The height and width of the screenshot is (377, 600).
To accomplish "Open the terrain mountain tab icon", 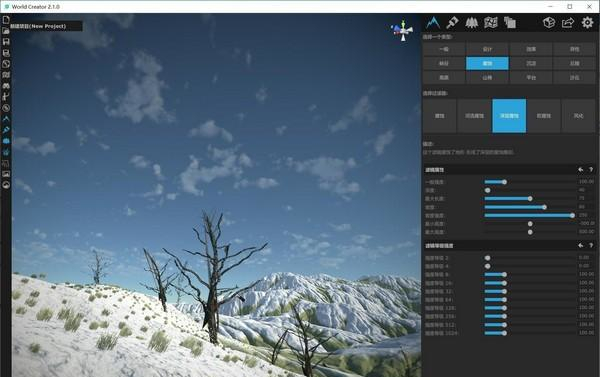I will [x=433, y=23].
